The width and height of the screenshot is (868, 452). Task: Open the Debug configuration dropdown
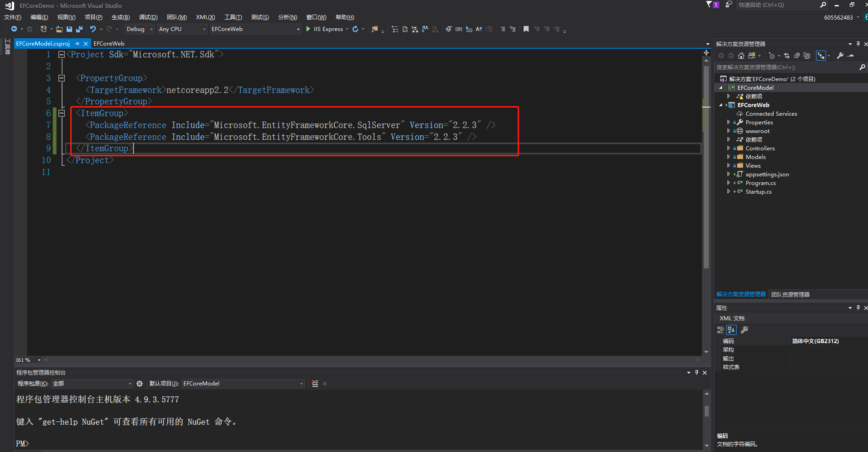[140, 29]
